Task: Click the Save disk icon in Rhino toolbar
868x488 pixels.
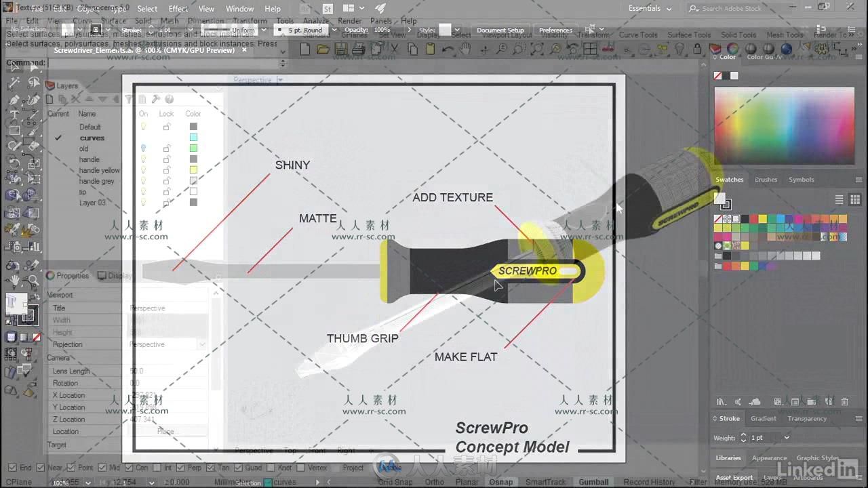Action: coord(341,49)
